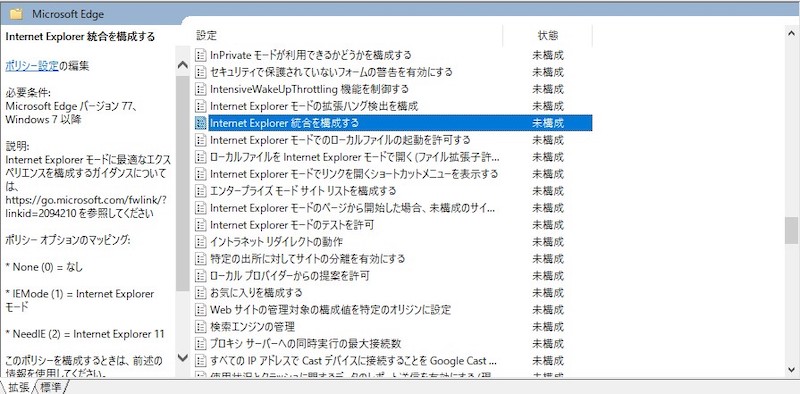The width and height of the screenshot is (800, 394).
Task: Click icon for ファイル拡張子 policy row
Action: click(201, 157)
